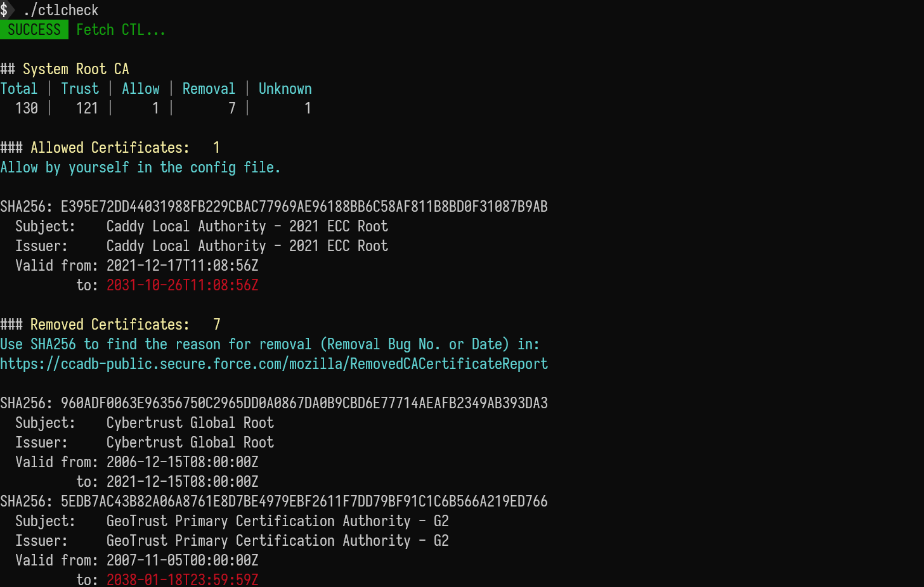This screenshot has width=924, height=587.
Task: Click the SHA256 hash starting with E395E72D
Action: (x=304, y=207)
